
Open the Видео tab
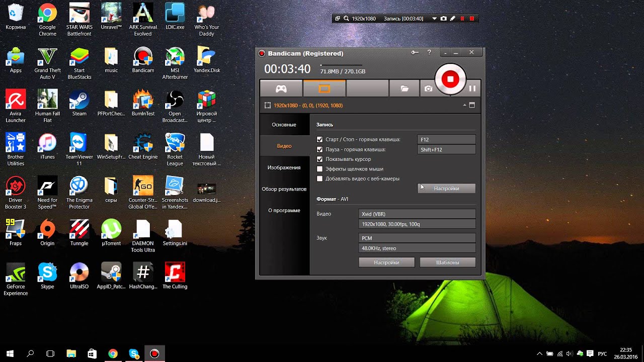[x=284, y=146]
